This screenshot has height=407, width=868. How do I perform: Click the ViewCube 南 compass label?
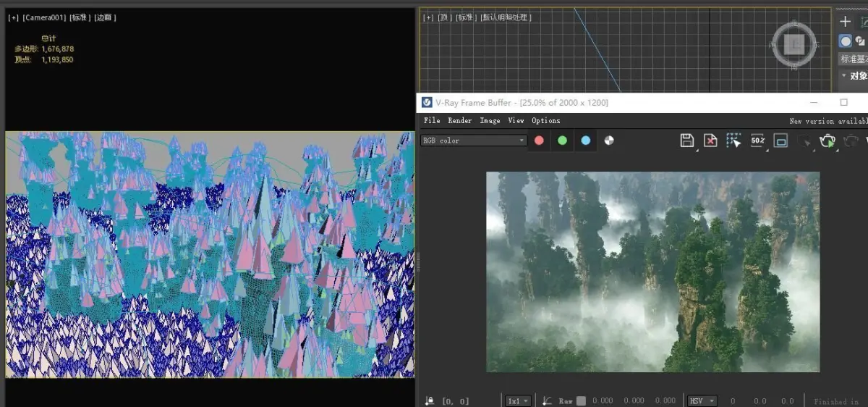click(x=794, y=67)
